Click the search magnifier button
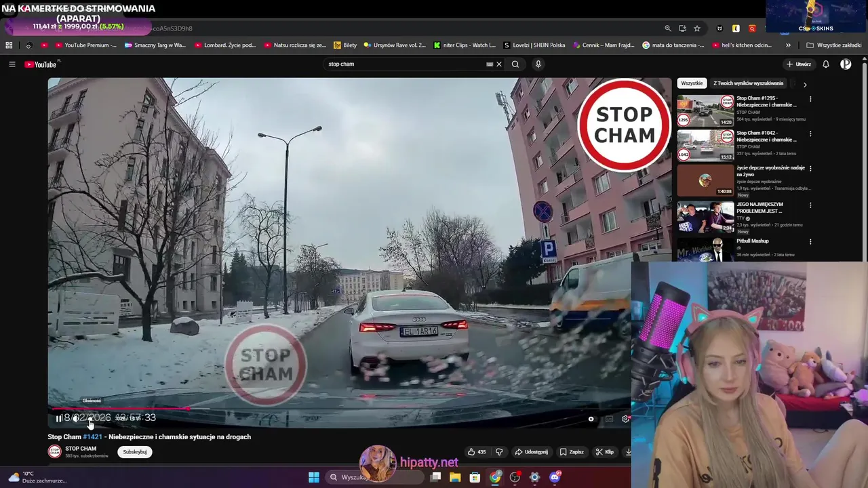The height and width of the screenshot is (488, 868). pos(515,64)
